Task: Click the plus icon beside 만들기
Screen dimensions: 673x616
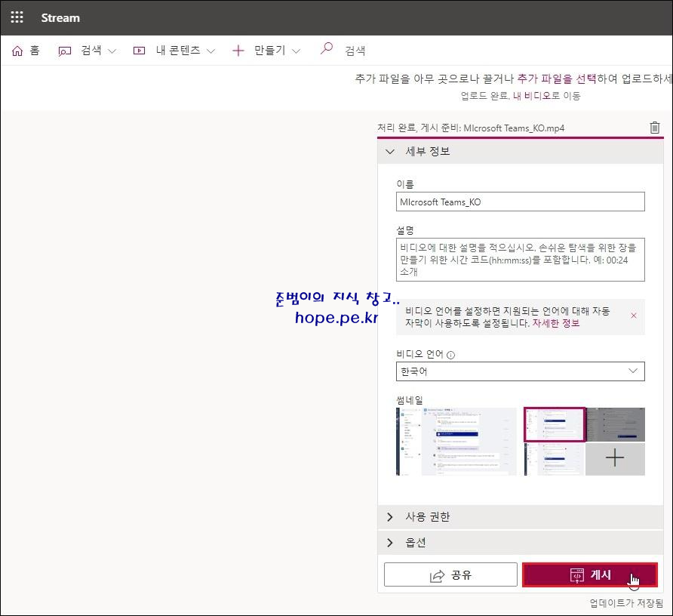Action: [x=238, y=51]
